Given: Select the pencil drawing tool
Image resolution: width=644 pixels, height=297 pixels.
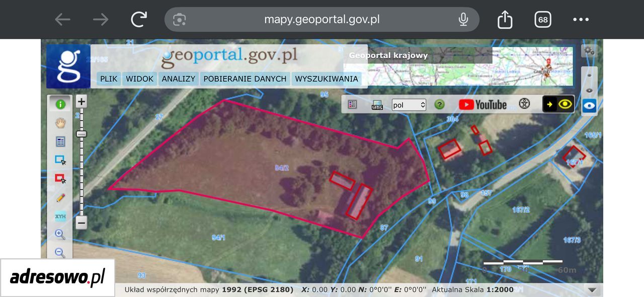Looking at the screenshot, I should [x=60, y=197].
